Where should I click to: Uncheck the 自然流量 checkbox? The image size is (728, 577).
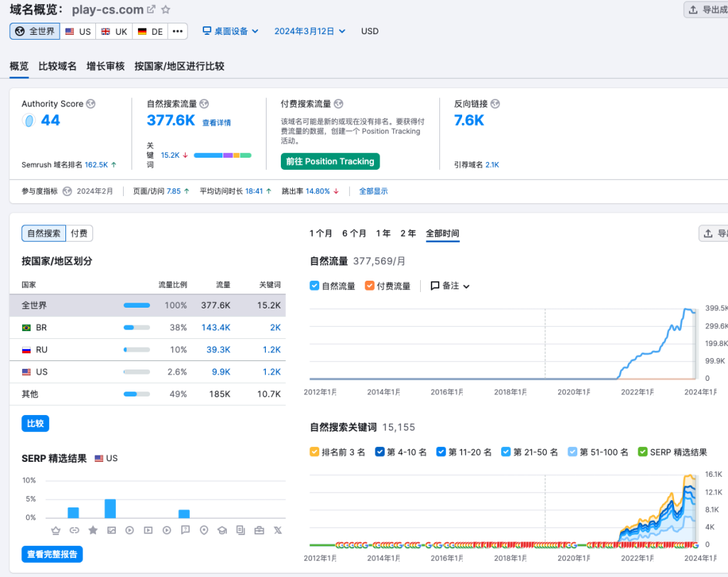pos(314,286)
